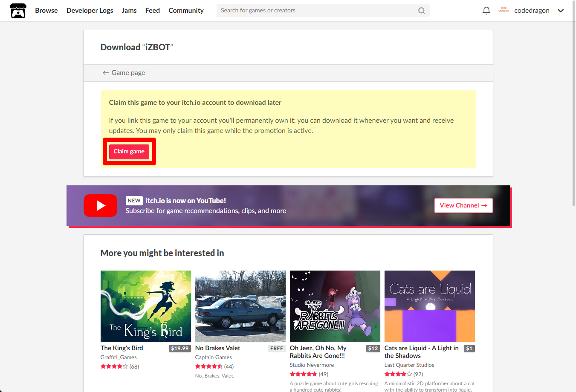Open the Feed page
This screenshot has width=576, height=392.
click(153, 11)
